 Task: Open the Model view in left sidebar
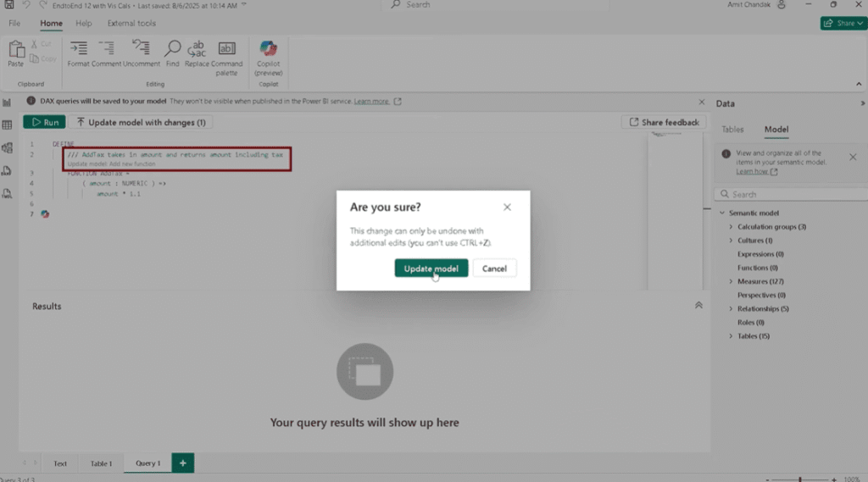[x=7, y=147]
